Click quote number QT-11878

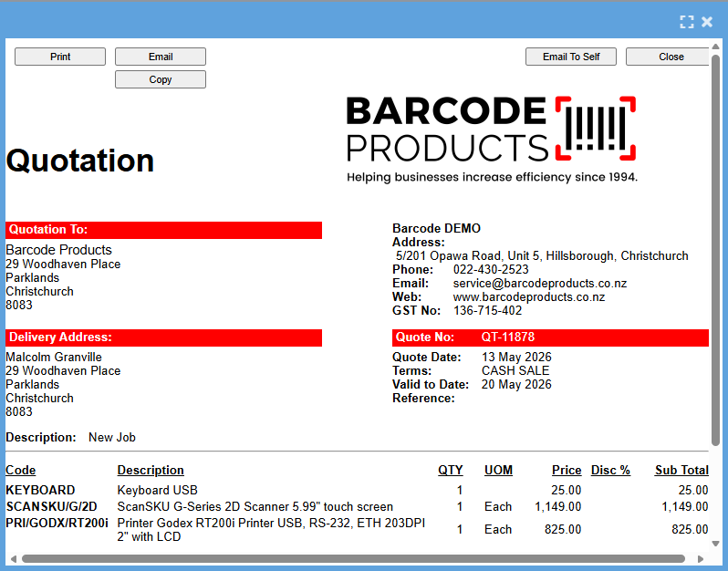point(508,337)
